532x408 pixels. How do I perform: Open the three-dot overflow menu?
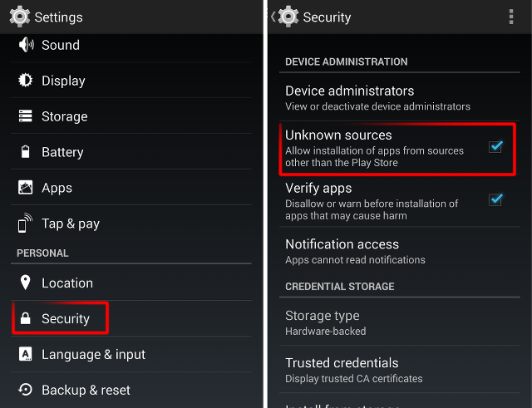point(510,17)
